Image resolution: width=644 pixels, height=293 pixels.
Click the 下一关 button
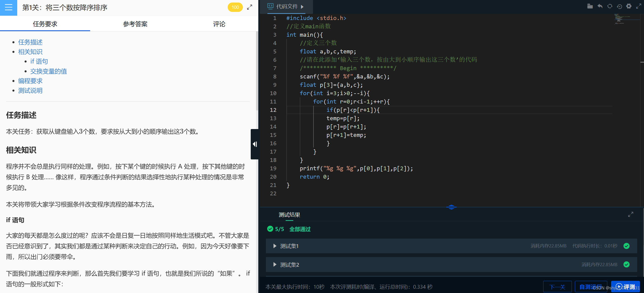click(557, 287)
